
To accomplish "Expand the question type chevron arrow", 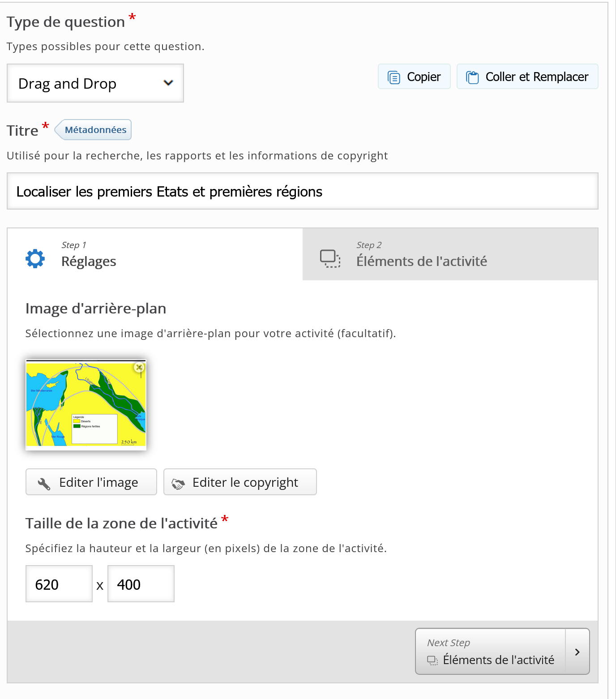I will 168,83.
